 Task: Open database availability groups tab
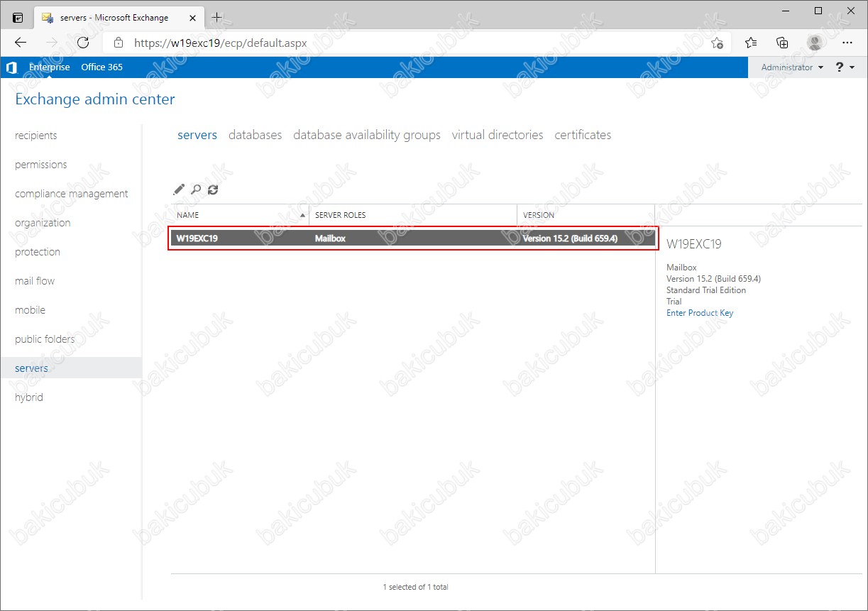[x=367, y=135]
